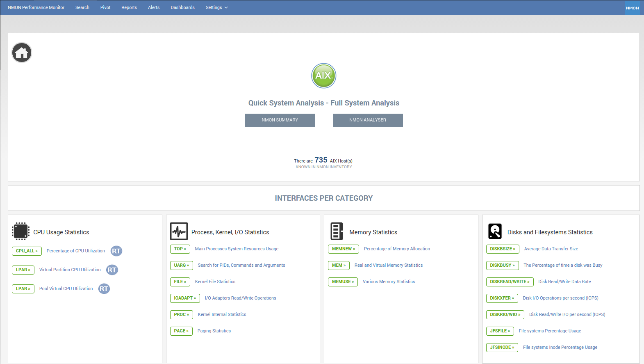Viewport: 644px width, 364px height.
Task: Open Kernel Internal Statistics link
Action: (x=222, y=315)
